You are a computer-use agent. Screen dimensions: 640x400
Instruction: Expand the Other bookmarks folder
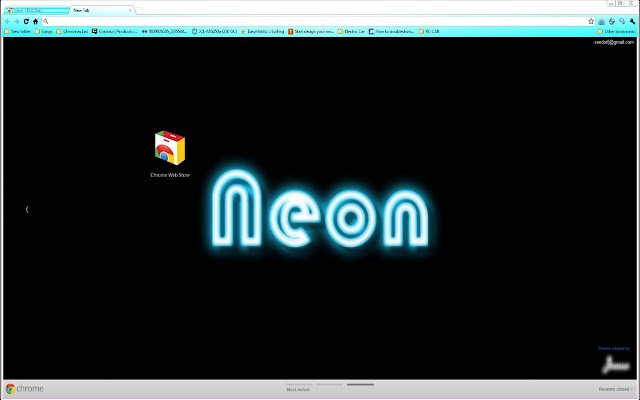[x=616, y=31]
